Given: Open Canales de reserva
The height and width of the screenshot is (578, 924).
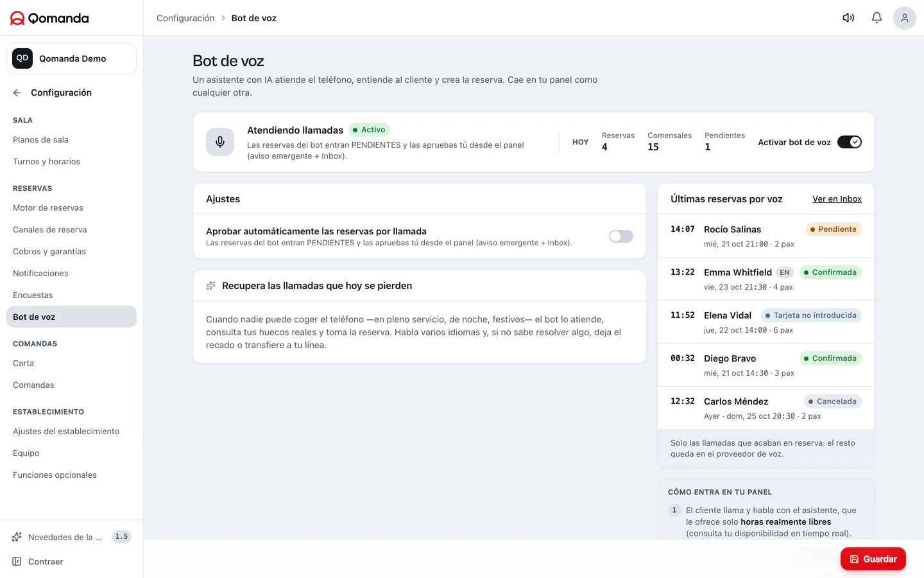Looking at the screenshot, I should (x=71, y=230).
